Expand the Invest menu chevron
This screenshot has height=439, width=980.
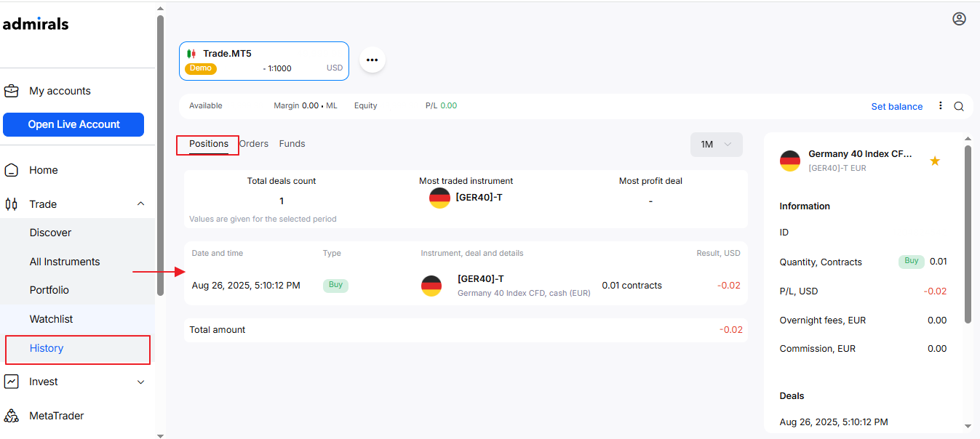pos(141,382)
